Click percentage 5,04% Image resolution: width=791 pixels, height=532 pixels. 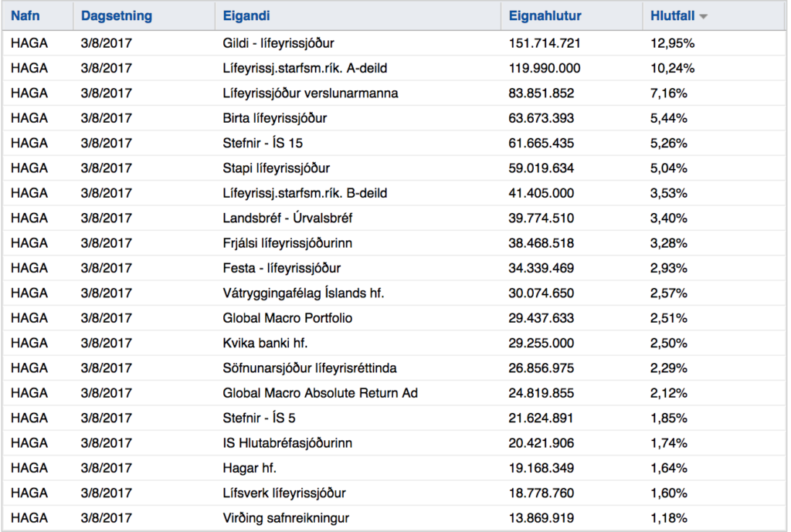pyautogui.click(x=669, y=168)
